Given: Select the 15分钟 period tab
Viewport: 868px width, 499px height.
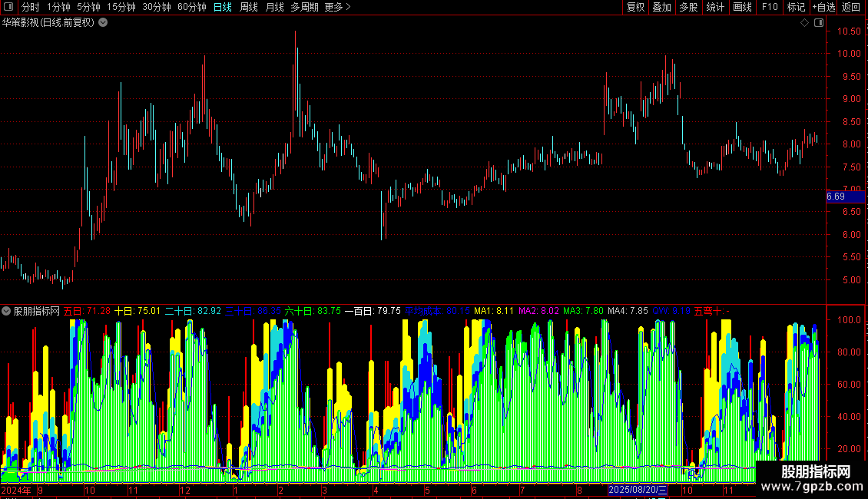Looking at the screenshot, I should [x=121, y=7].
